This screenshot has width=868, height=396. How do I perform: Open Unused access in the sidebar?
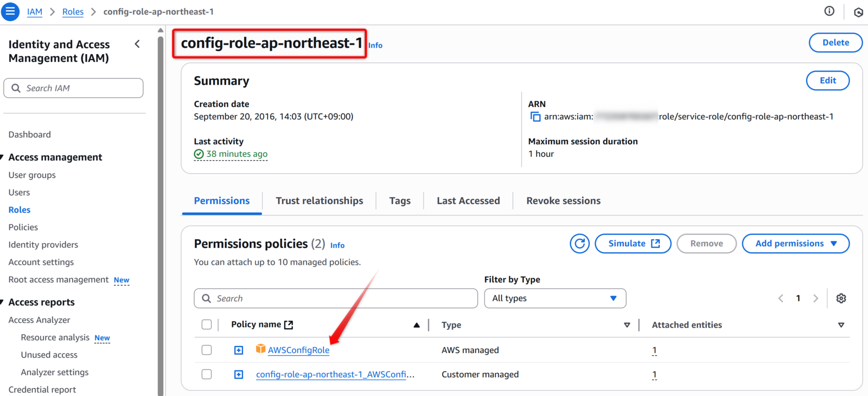click(49, 355)
